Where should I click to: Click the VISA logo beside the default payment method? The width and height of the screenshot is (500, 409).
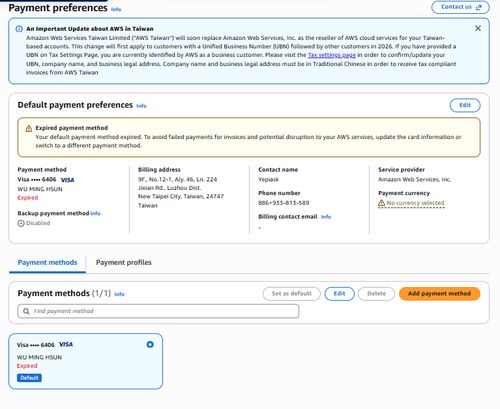pyautogui.click(x=68, y=180)
